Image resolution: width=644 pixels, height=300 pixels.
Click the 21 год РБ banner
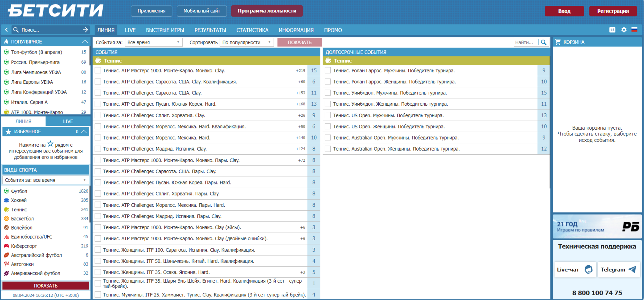click(x=597, y=227)
